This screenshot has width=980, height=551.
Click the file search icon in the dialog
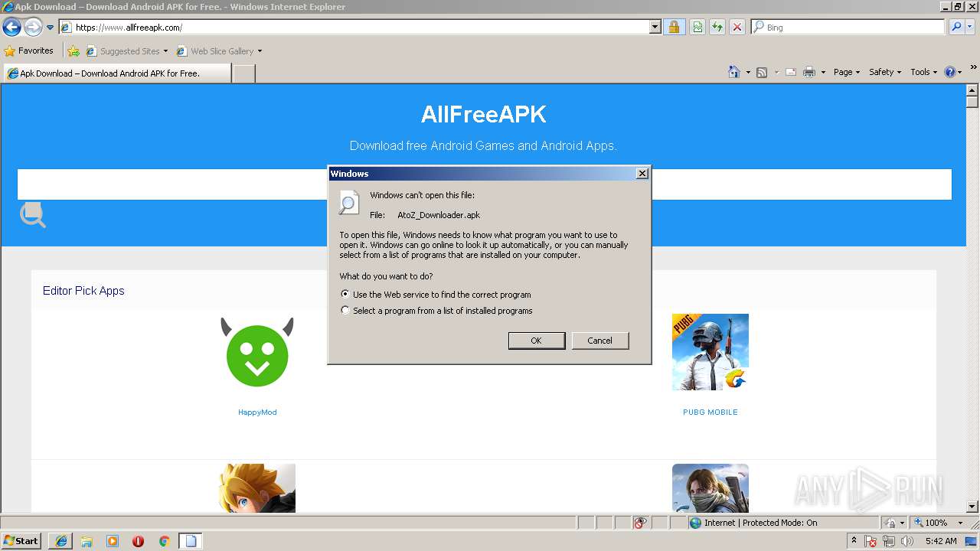pos(349,203)
